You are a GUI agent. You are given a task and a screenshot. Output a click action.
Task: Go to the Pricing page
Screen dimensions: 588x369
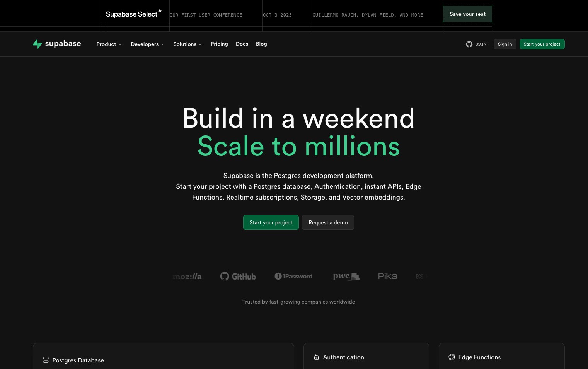[x=219, y=44]
